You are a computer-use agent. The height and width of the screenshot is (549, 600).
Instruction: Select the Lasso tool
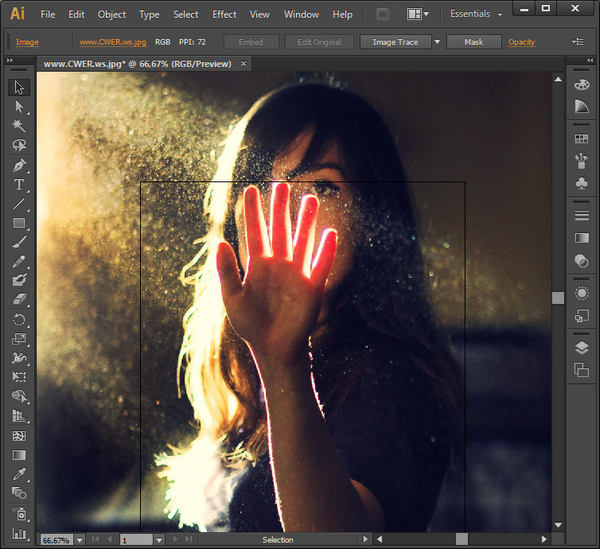[19, 145]
